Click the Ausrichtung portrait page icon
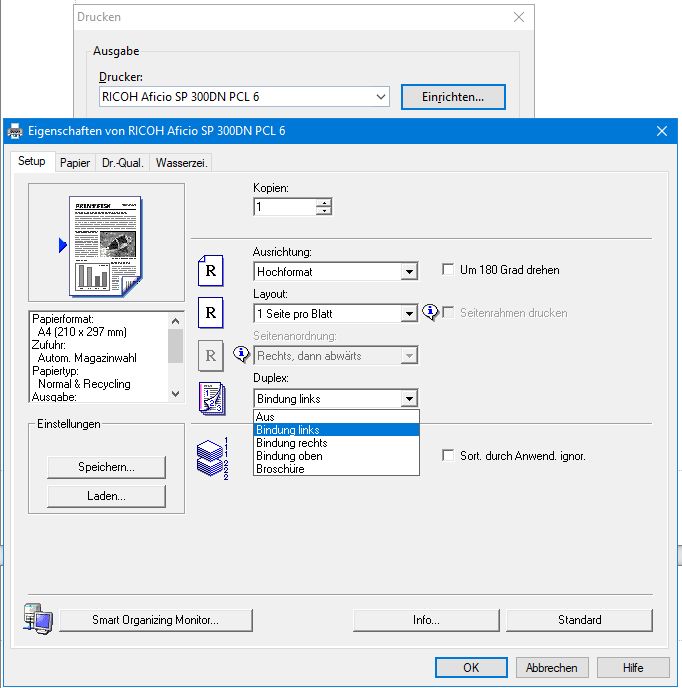 [x=211, y=271]
